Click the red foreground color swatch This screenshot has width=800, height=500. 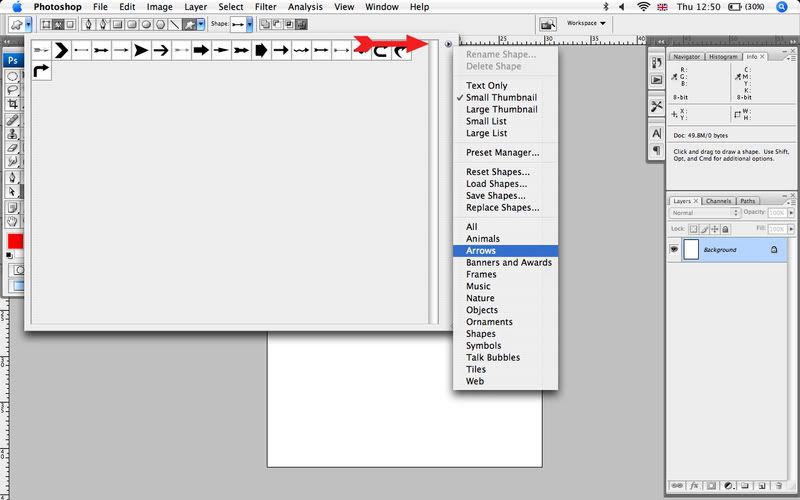(15, 242)
